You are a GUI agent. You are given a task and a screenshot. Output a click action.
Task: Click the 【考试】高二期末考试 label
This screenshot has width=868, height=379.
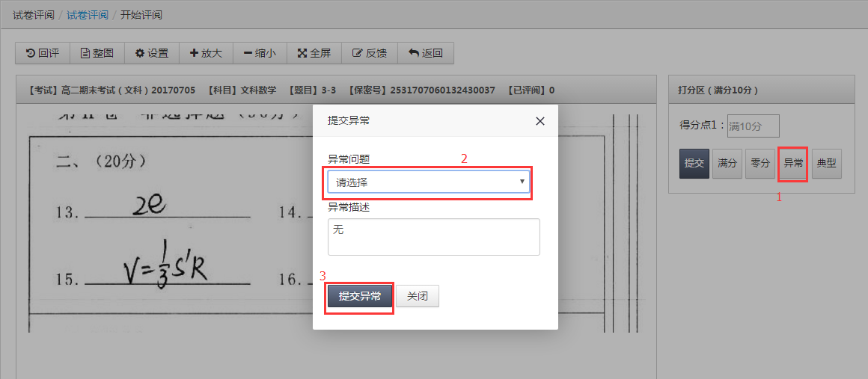coord(110,90)
